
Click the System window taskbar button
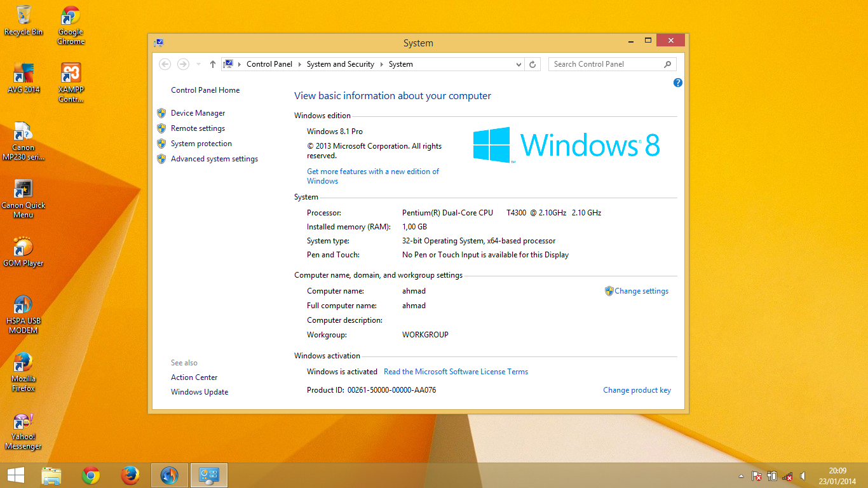209,475
